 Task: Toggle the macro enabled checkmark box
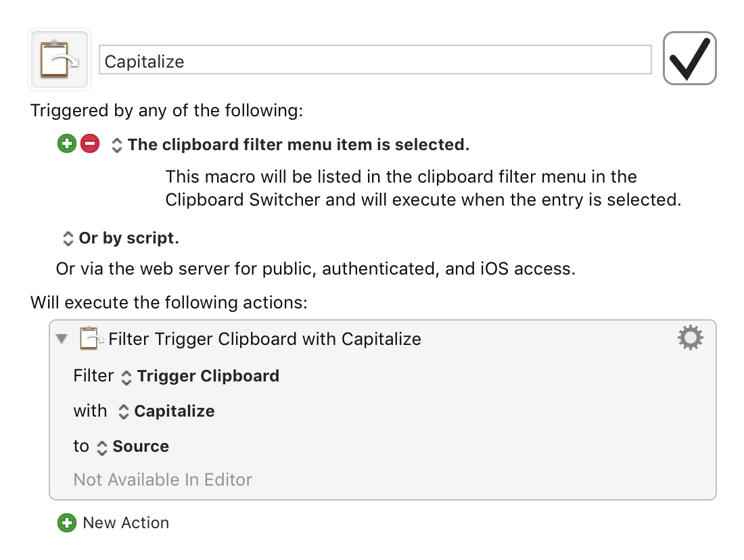click(x=689, y=58)
